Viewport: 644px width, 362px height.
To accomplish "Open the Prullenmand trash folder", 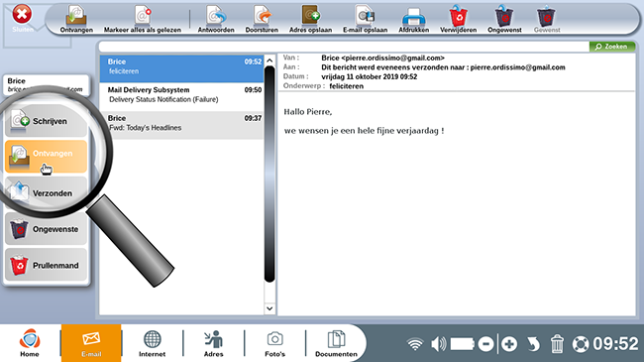I will [46, 266].
